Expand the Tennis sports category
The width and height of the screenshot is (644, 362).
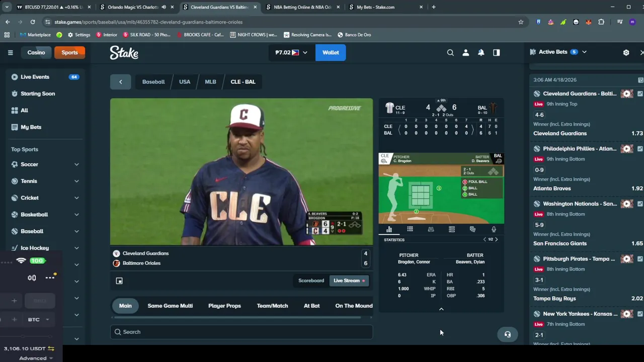pos(76,181)
